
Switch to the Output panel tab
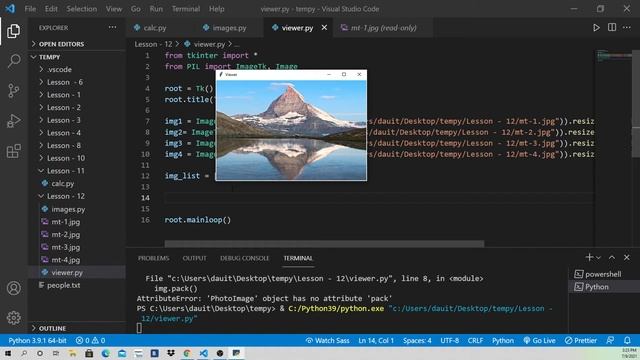pos(194,258)
